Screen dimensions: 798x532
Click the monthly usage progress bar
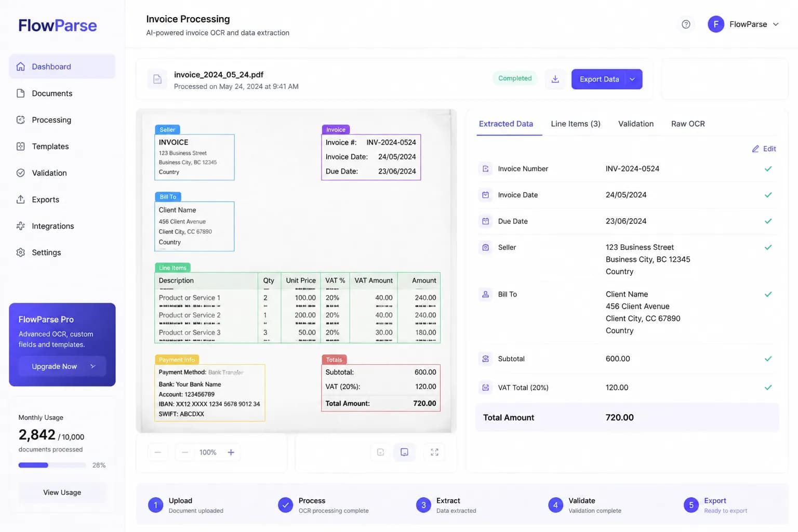52,465
